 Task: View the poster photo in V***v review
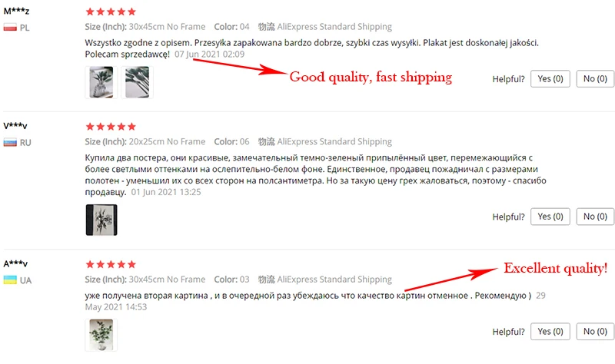(x=101, y=220)
